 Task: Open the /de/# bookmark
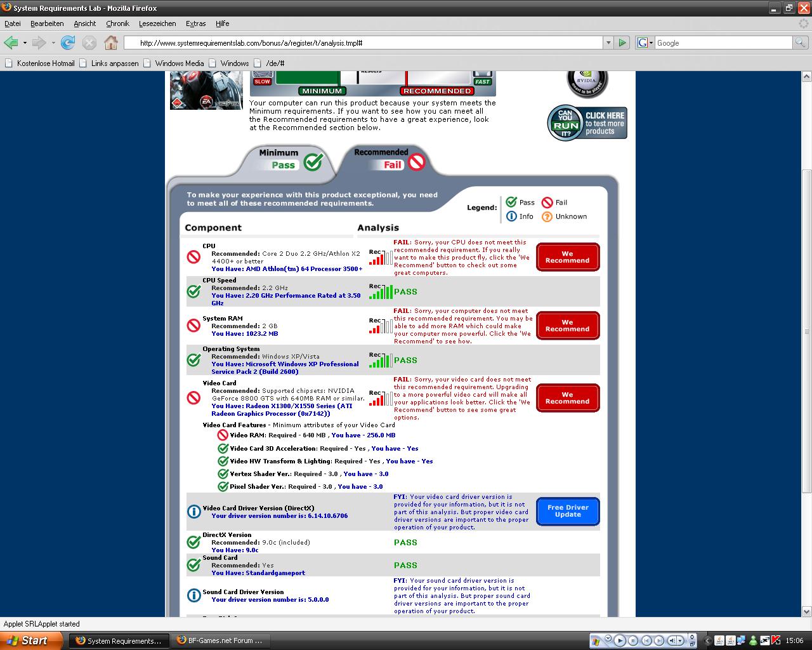[269, 63]
